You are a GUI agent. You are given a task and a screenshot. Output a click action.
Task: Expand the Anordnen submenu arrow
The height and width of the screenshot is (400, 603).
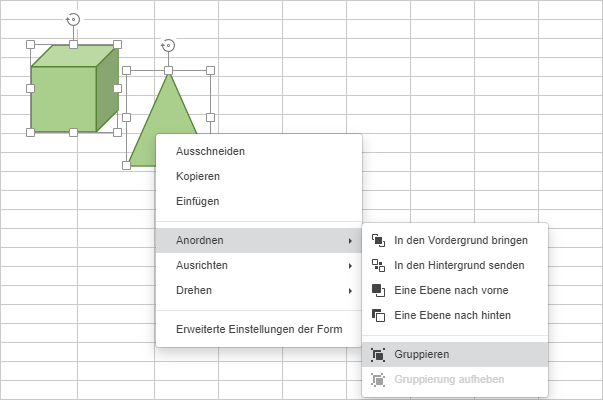point(350,241)
